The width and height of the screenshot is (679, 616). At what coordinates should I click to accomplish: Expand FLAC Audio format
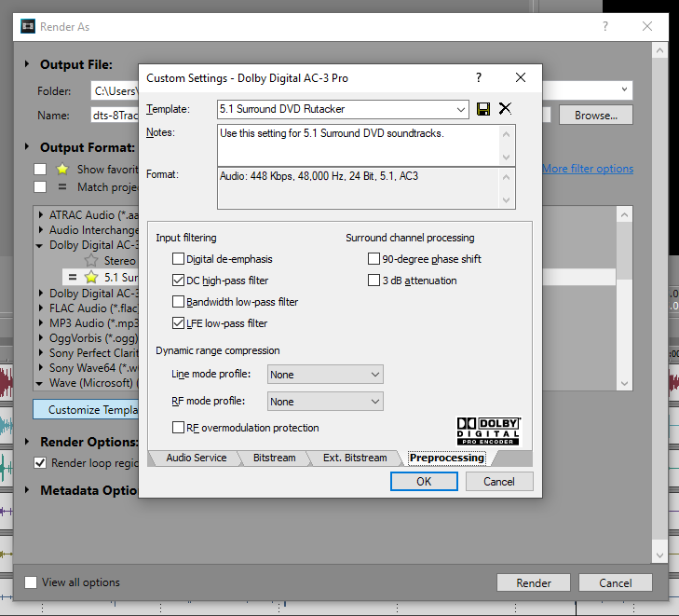[x=40, y=308]
